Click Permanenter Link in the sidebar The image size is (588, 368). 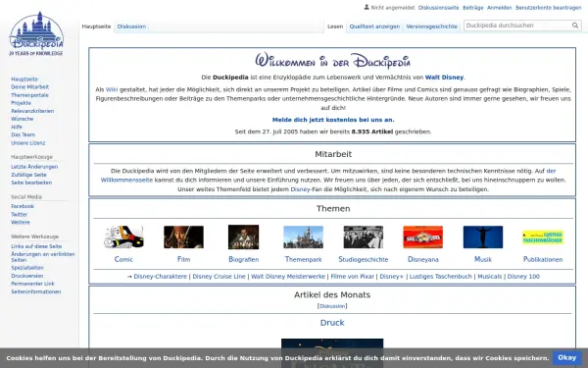click(32, 284)
